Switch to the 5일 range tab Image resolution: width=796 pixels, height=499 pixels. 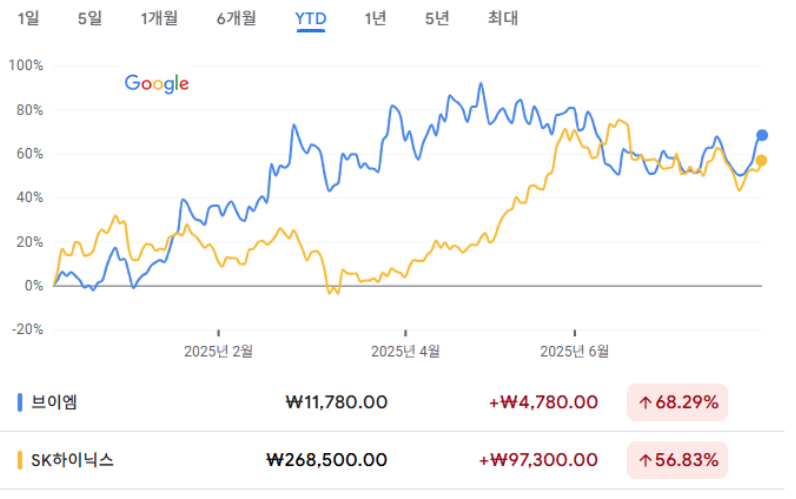[x=90, y=18]
